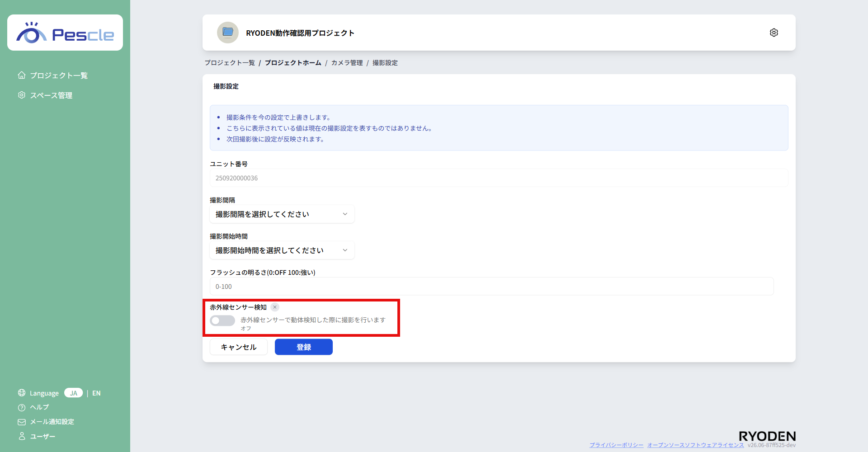
Task: Click globe icon next to Language
Action: click(x=22, y=393)
